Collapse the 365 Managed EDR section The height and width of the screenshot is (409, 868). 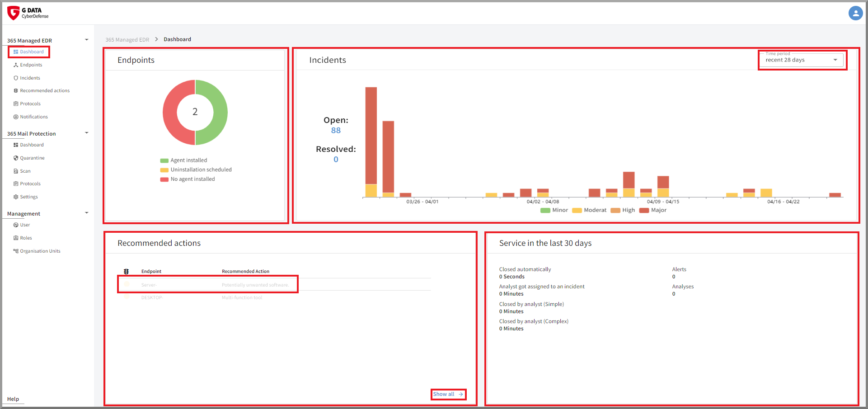[x=86, y=40]
